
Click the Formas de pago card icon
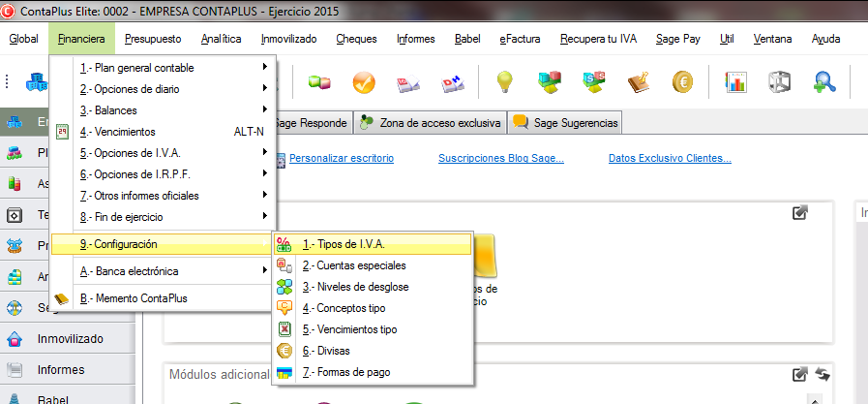pyautogui.click(x=284, y=372)
